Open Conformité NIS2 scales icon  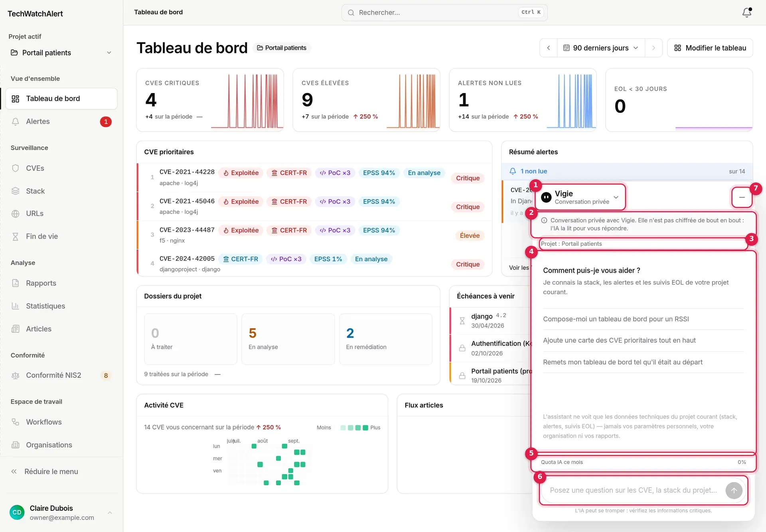click(x=16, y=375)
